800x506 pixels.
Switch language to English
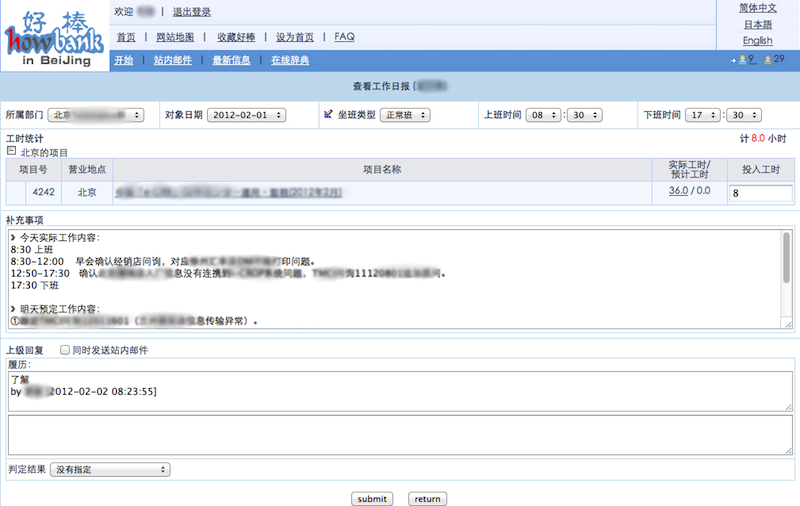click(757, 41)
